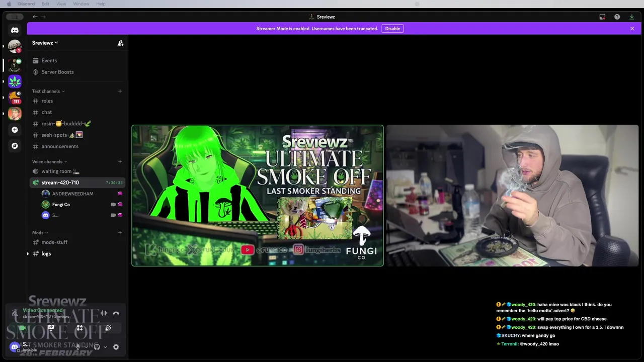Go back with the left arrow
This screenshot has width=644, height=362.
coord(35,17)
